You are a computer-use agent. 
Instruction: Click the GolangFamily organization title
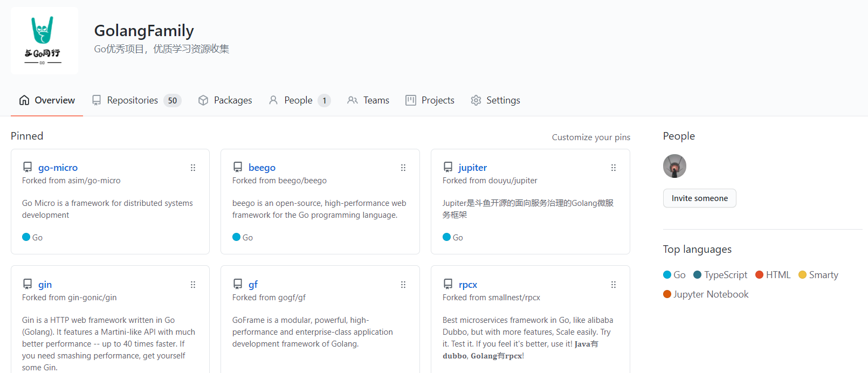coord(144,31)
